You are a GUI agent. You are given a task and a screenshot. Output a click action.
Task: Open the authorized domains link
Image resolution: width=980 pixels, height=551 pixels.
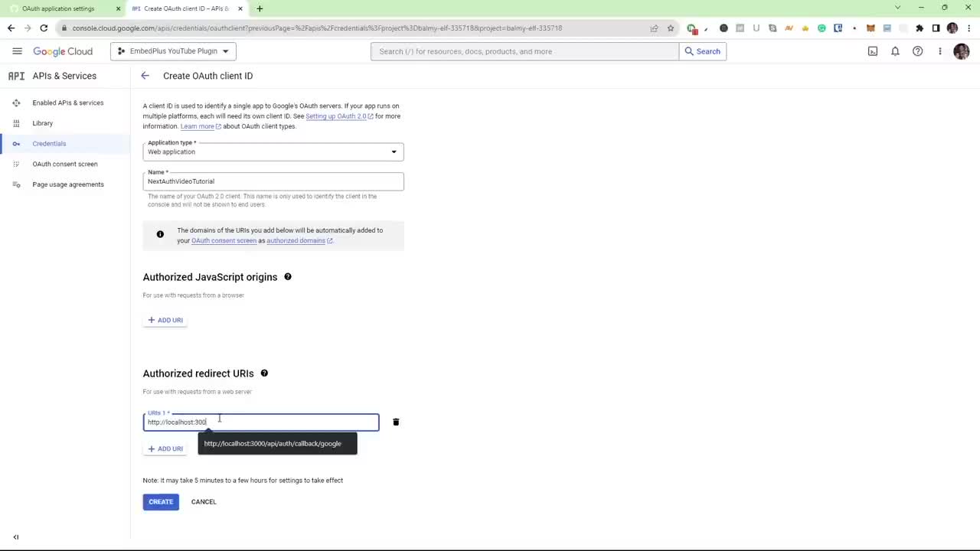point(299,241)
